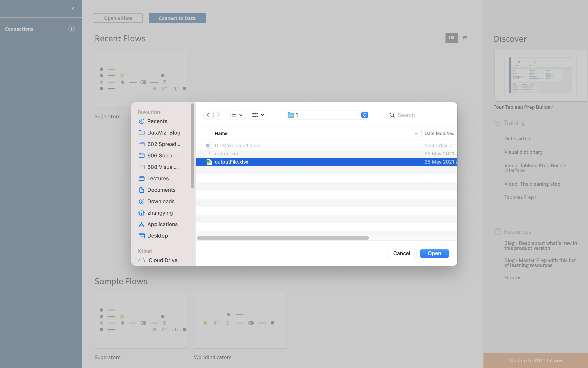Collapse the Connections pane with the chevron
This screenshot has width=588, height=368.
[x=73, y=9]
